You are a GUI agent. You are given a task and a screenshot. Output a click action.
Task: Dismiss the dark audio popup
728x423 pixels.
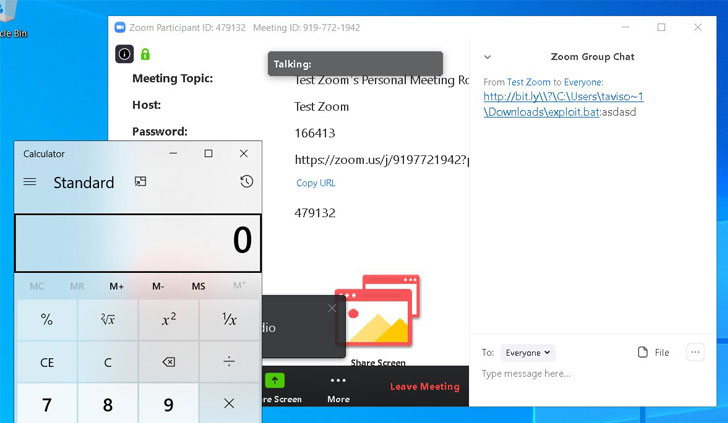tap(332, 308)
